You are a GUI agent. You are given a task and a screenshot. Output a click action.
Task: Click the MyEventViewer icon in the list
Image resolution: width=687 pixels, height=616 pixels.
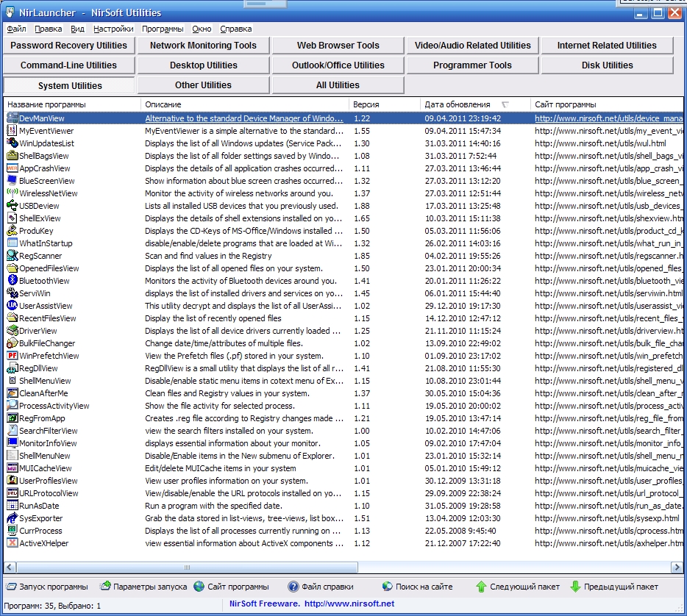click(x=13, y=130)
